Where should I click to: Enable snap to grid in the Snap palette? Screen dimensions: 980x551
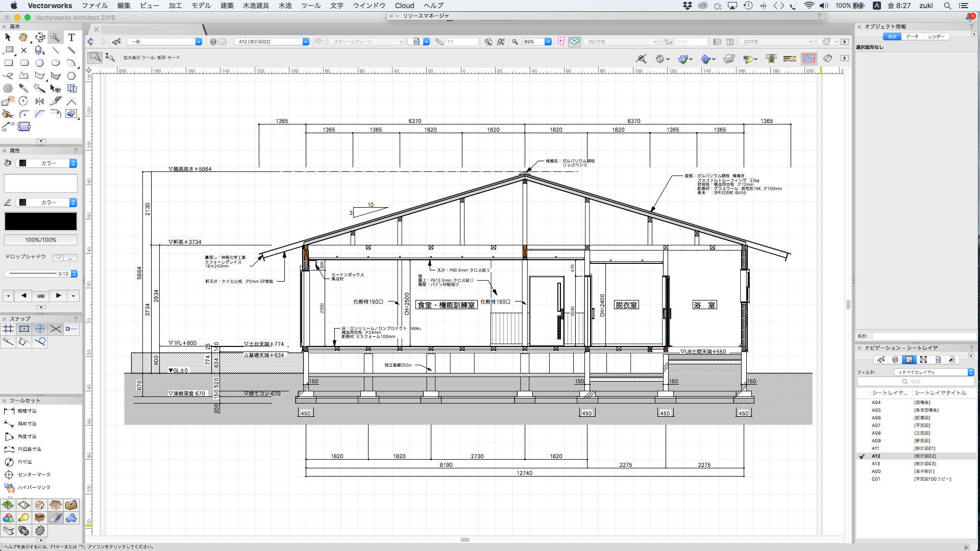(8, 329)
